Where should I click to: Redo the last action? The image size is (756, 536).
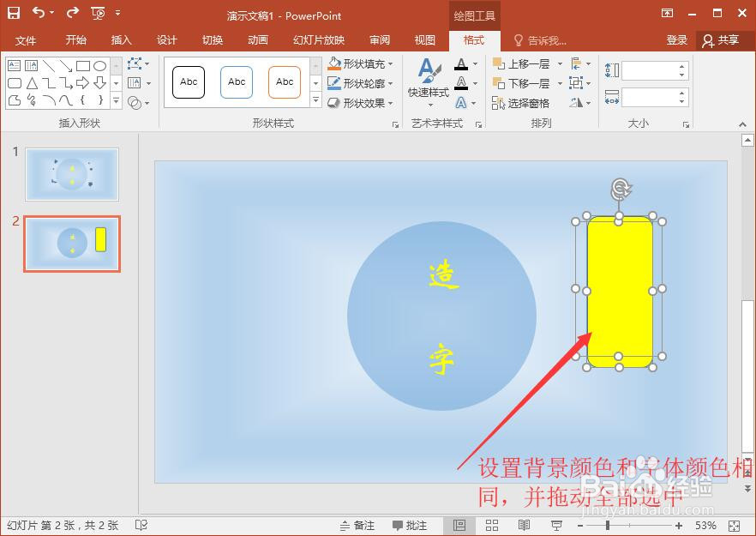[x=72, y=13]
